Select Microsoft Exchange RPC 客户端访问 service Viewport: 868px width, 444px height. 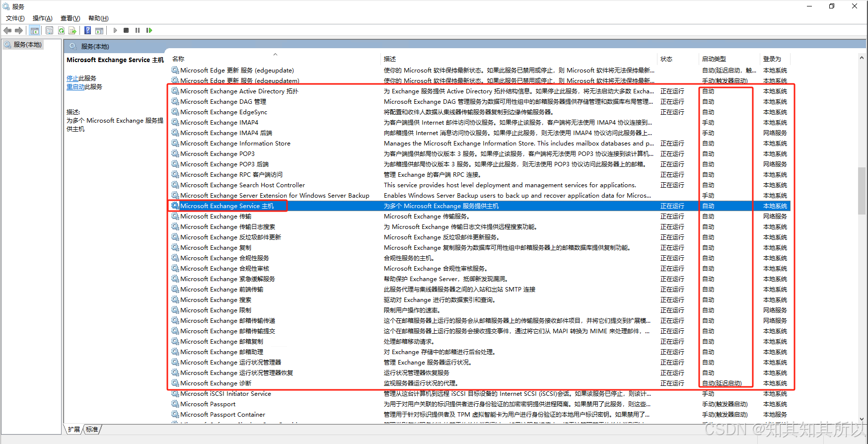[x=231, y=174]
